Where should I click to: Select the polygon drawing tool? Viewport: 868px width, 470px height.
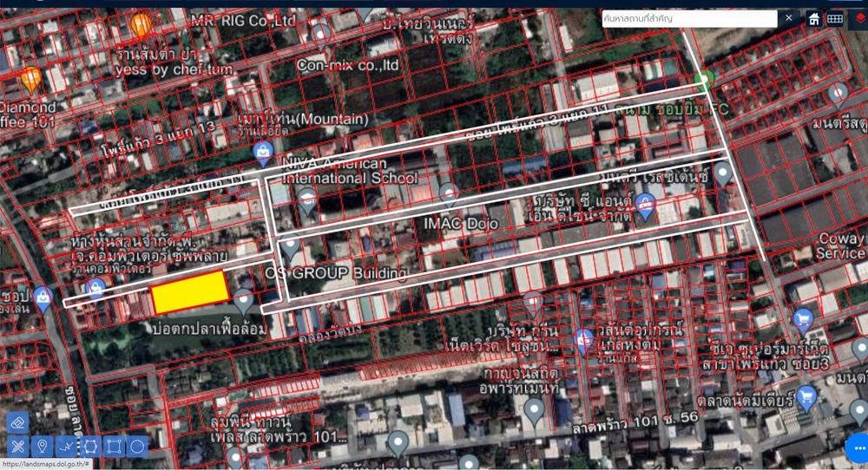(x=89, y=447)
